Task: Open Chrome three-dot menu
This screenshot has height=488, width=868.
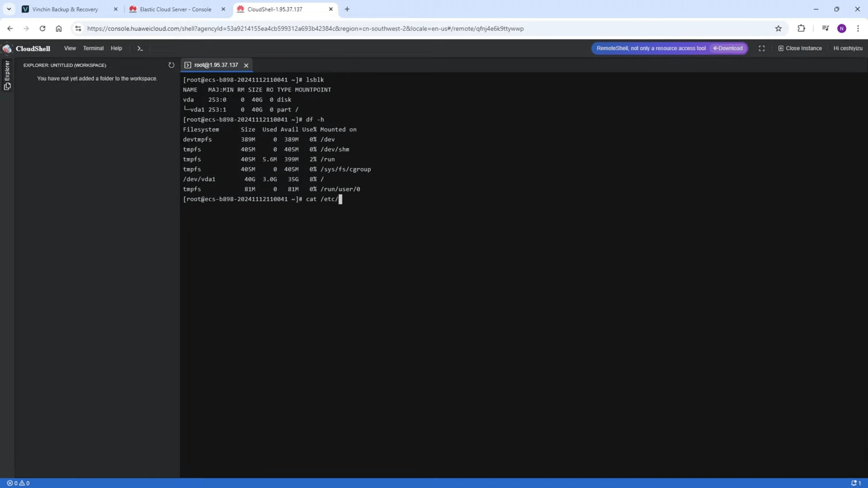Action: click(x=858, y=28)
